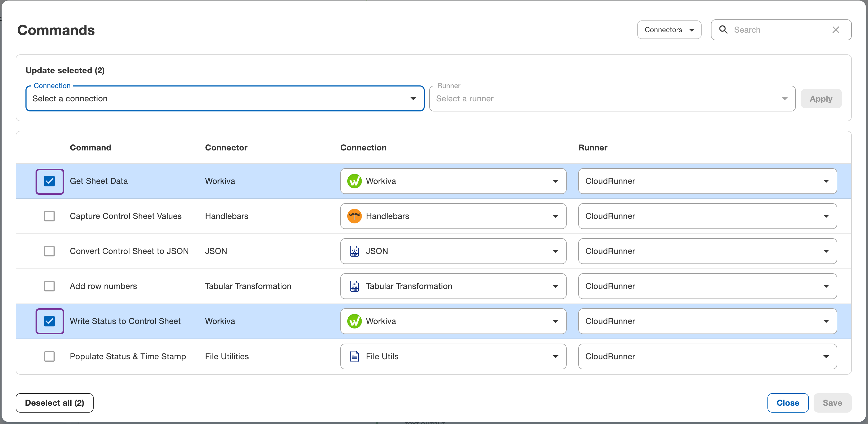
Task: Check the Capture Control Sheet Values checkbox
Action: coord(50,216)
